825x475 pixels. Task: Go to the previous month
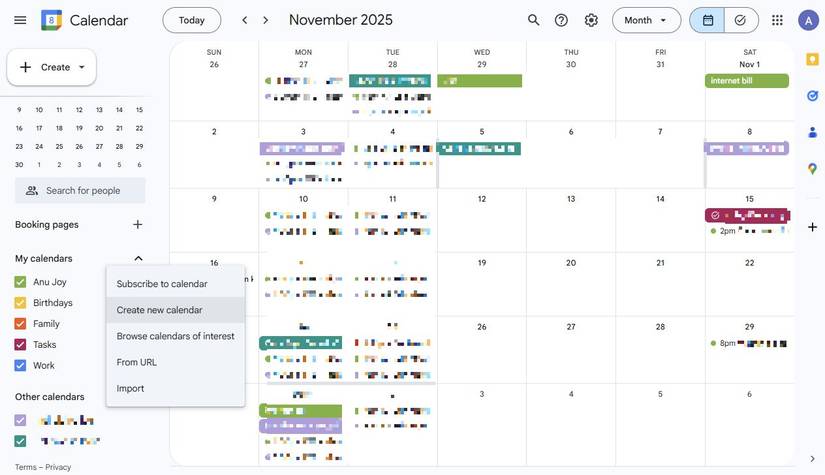coord(245,20)
